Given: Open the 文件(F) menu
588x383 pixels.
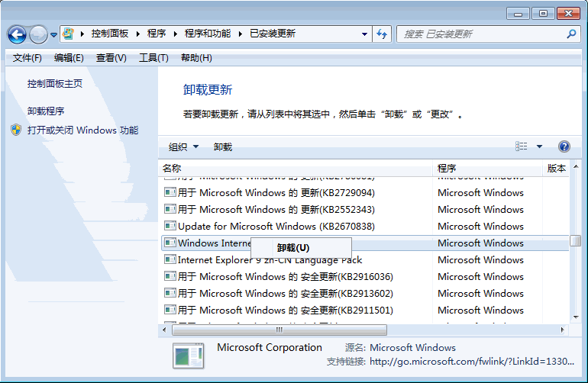Looking at the screenshot, I should click(x=27, y=58).
